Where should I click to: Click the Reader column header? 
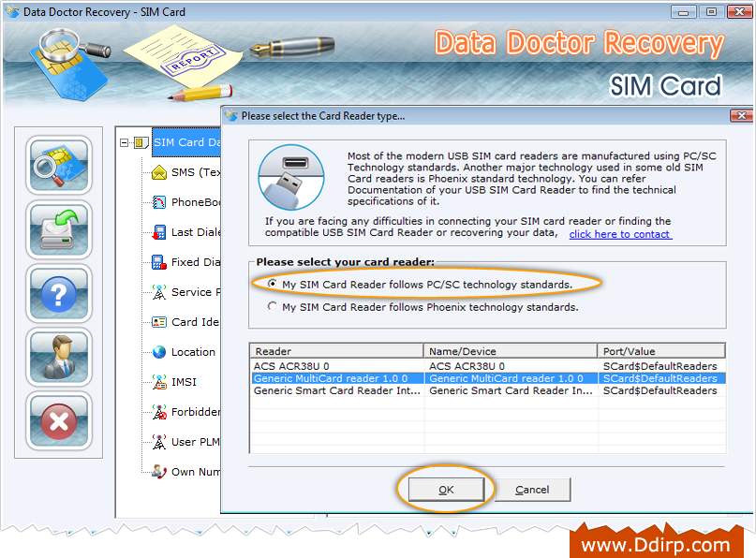336,351
